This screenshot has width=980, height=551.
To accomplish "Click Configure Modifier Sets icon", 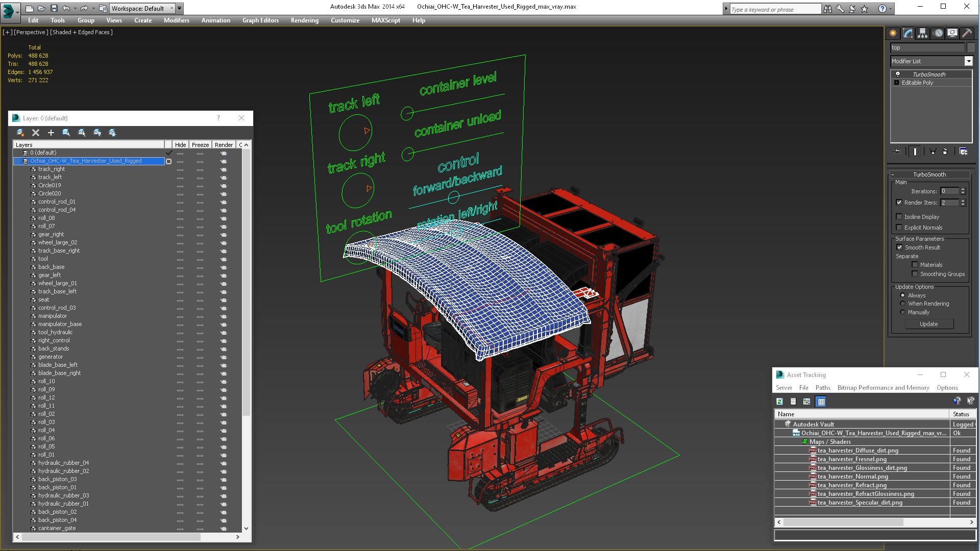I will 963,152.
